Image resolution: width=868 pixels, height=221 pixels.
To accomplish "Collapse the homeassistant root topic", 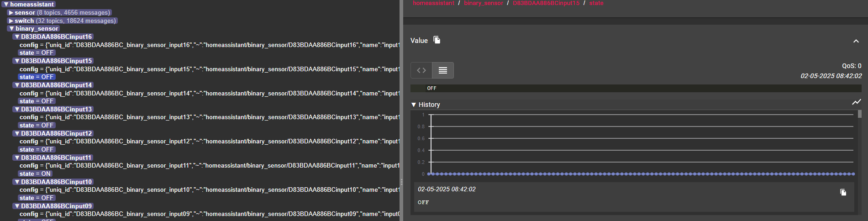I will (6, 4).
